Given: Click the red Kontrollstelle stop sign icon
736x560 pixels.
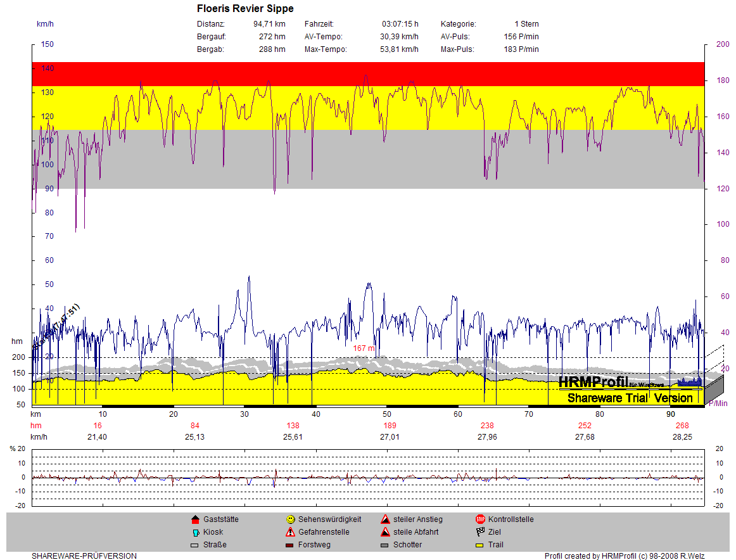Looking at the screenshot, I should pyautogui.click(x=480, y=519).
